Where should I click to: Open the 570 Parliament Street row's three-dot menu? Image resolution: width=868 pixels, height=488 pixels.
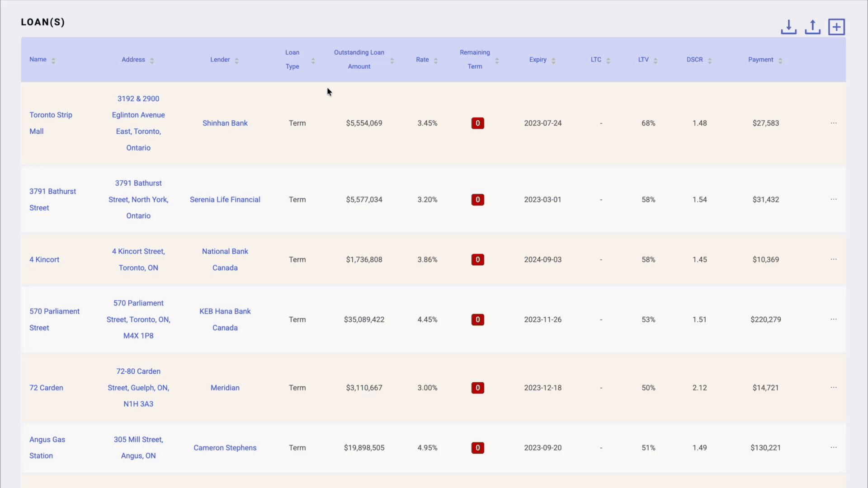tap(833, 319)
